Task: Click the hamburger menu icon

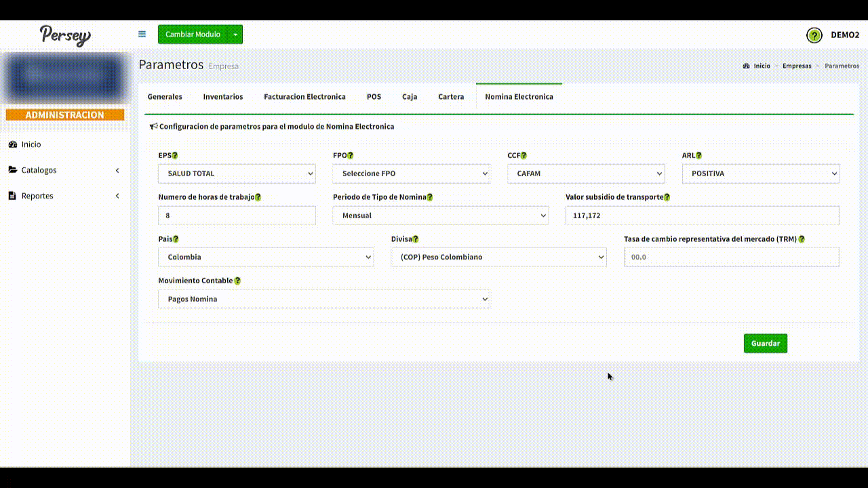Action: (x=142, y=34)
